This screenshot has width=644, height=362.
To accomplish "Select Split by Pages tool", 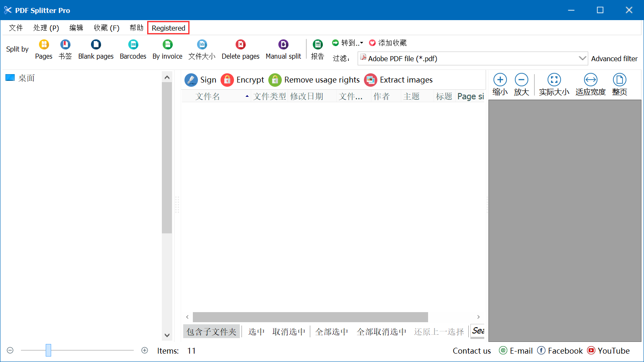I will tap(44, 49).
